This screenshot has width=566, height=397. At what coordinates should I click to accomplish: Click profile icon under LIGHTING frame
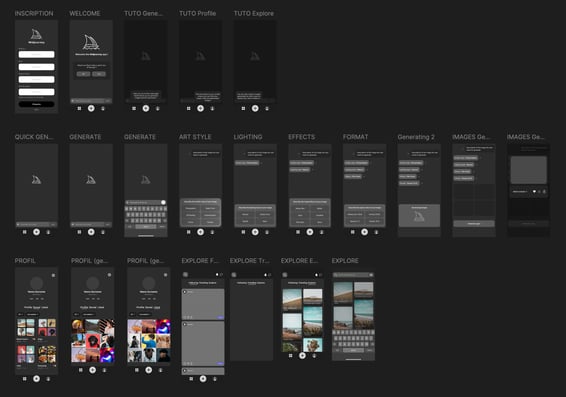[267, 232]
